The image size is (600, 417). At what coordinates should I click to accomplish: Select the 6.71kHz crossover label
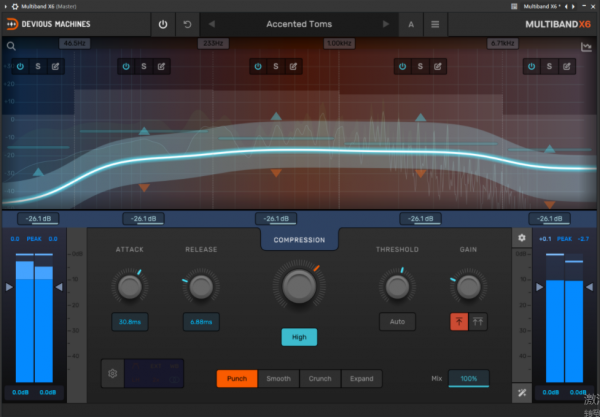point(502,44)
